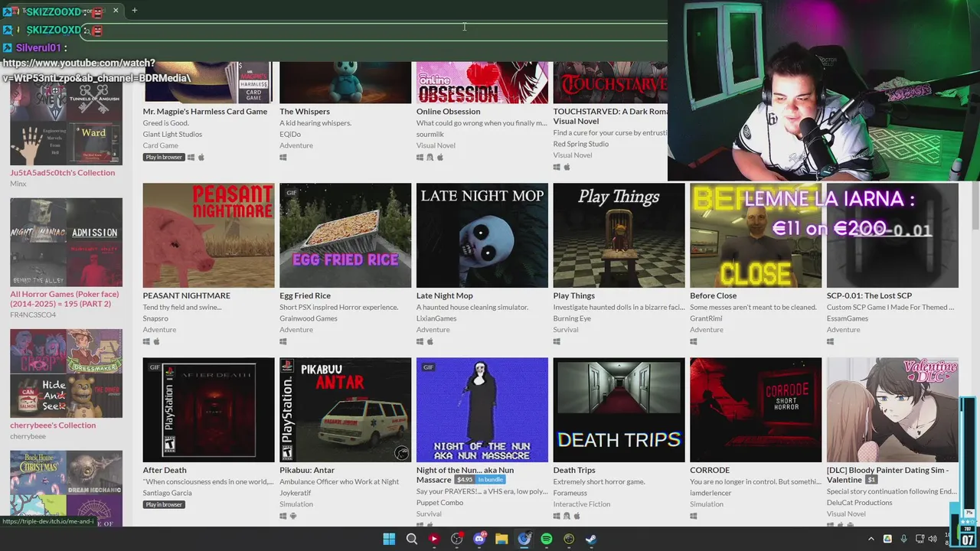Screen dimensions: 980x551
Task: Click Visual Novel genre under Online Obsession
Action: point(436,145)
